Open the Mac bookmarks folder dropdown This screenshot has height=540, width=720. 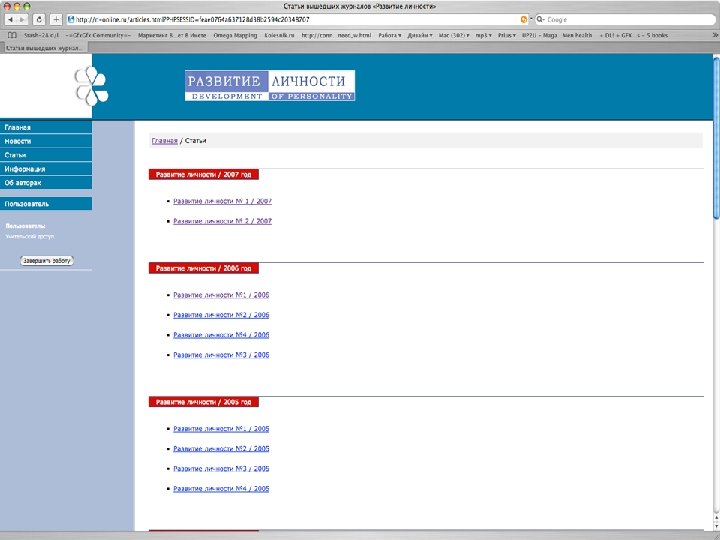pos(454,35)
